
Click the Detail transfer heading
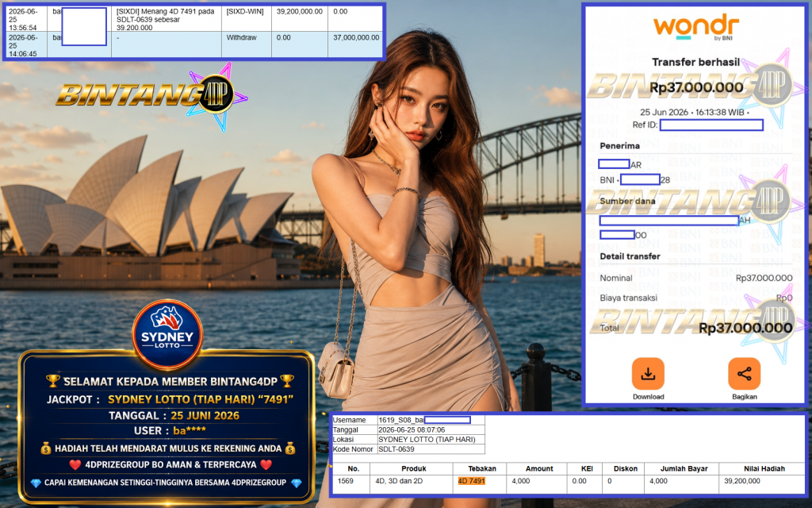pos(630,256)
